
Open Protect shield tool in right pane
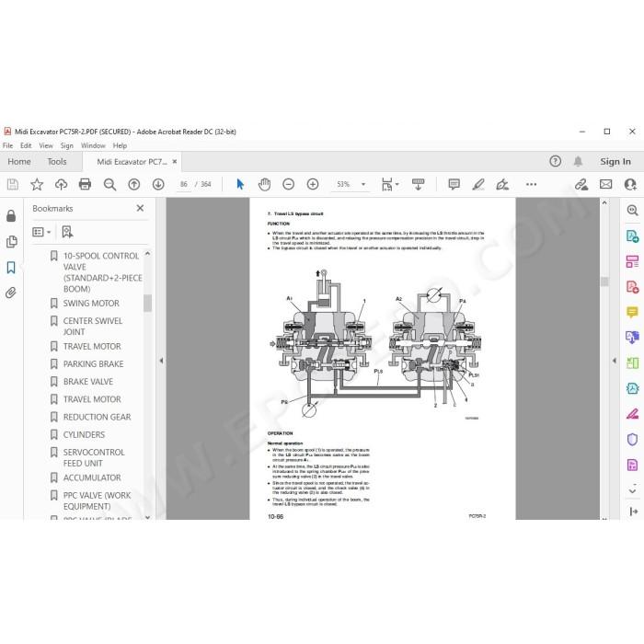pyautogui.click(x=633, y=440)
